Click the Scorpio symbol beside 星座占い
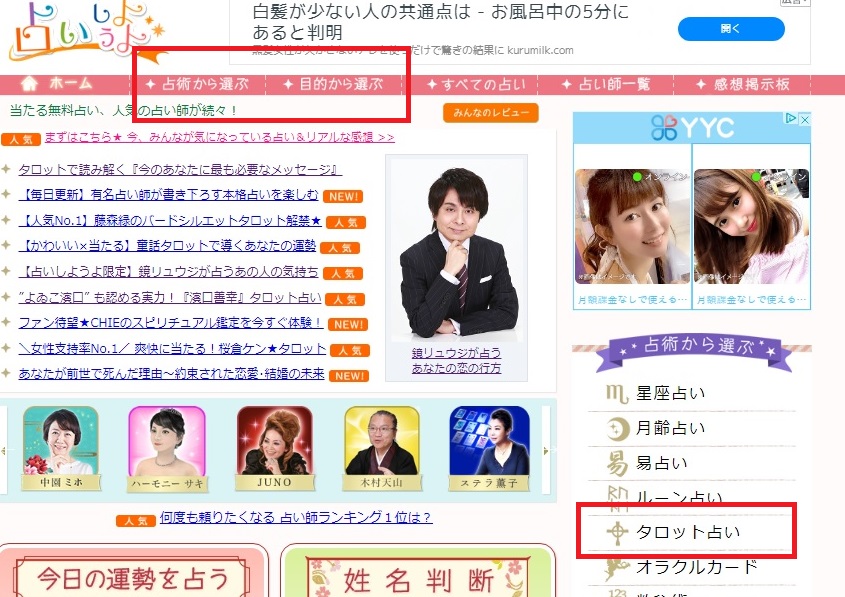The image size is (845, 597). tap(617, 394)
